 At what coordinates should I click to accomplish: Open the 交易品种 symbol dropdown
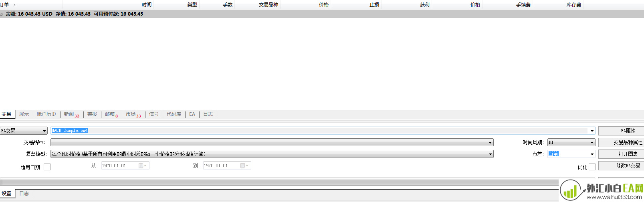click(x=490, y=143)
